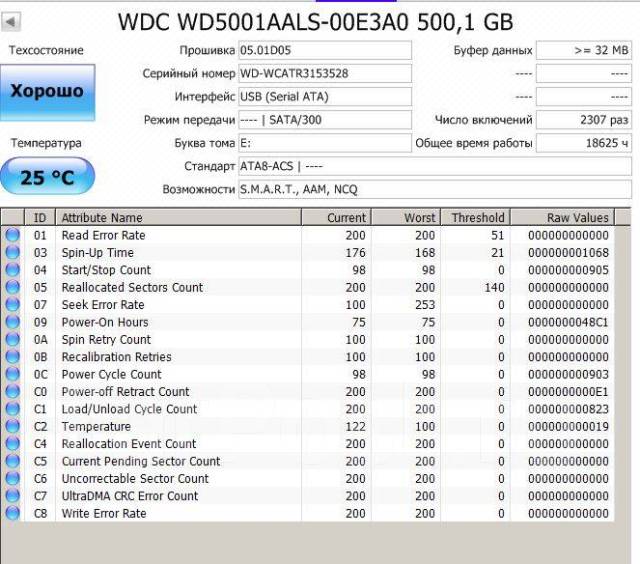Viewport: 640px width, 564px height.
Task: Select status circle for Current Pending Sector Count
Action: pyautogui.click(x=13, y=461)
